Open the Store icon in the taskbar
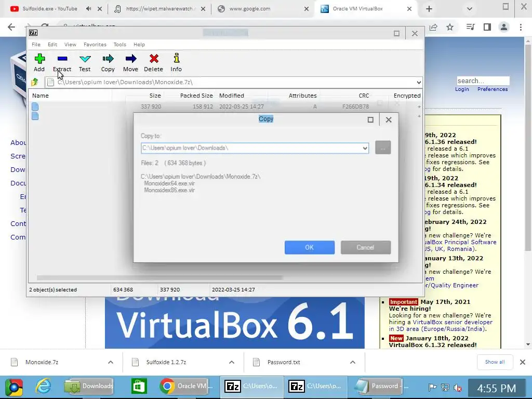 click(139, 386)
